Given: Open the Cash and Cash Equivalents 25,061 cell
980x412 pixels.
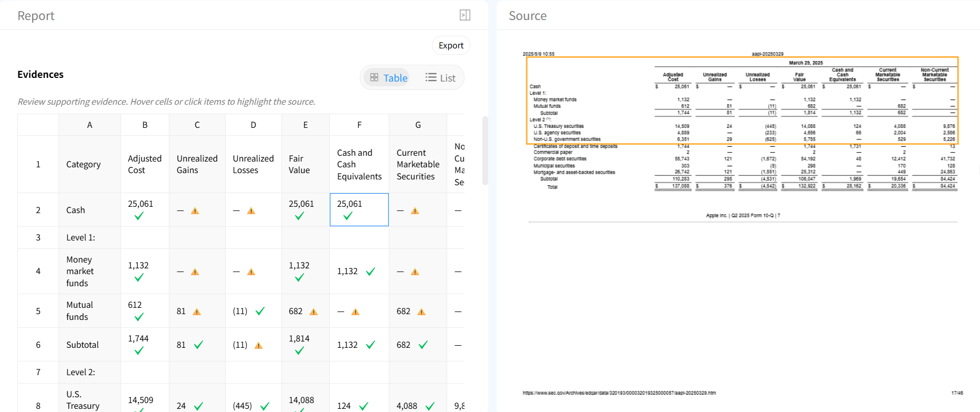Looking at the screenshot, I should click(359, 210).
